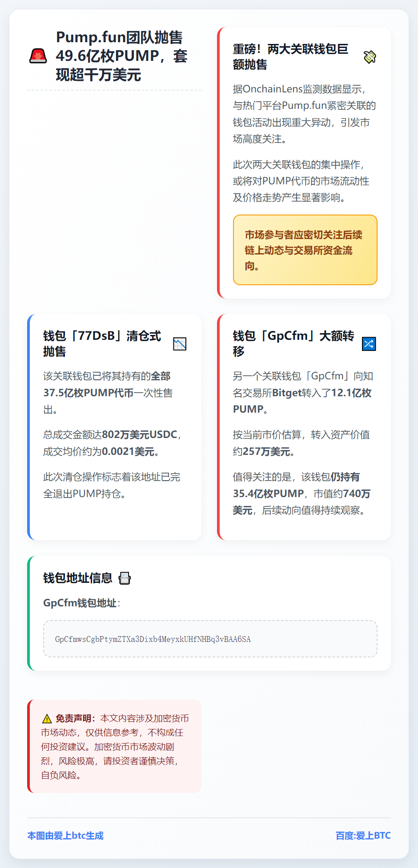
Task: Open the 百度:爱上BTC footer link
Action: 363,836
